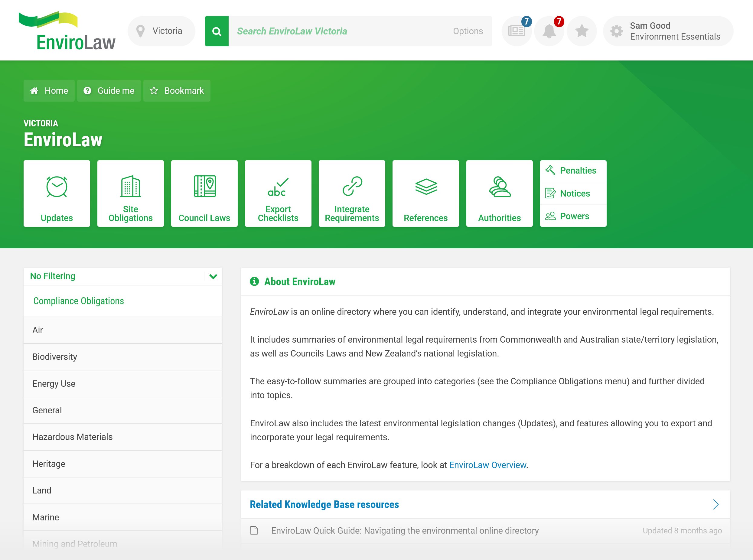Open search Options
This screenshot has height=560, width=753.
[468, 31]
